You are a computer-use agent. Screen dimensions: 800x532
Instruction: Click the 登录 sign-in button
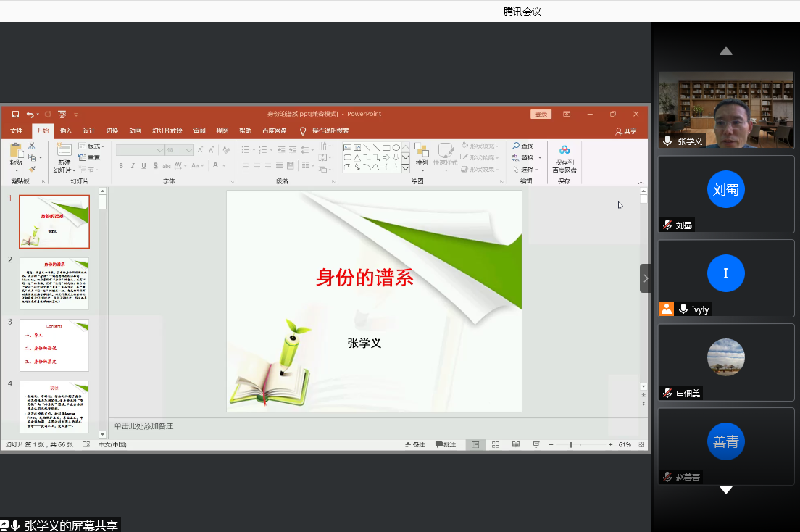[541, 115]
